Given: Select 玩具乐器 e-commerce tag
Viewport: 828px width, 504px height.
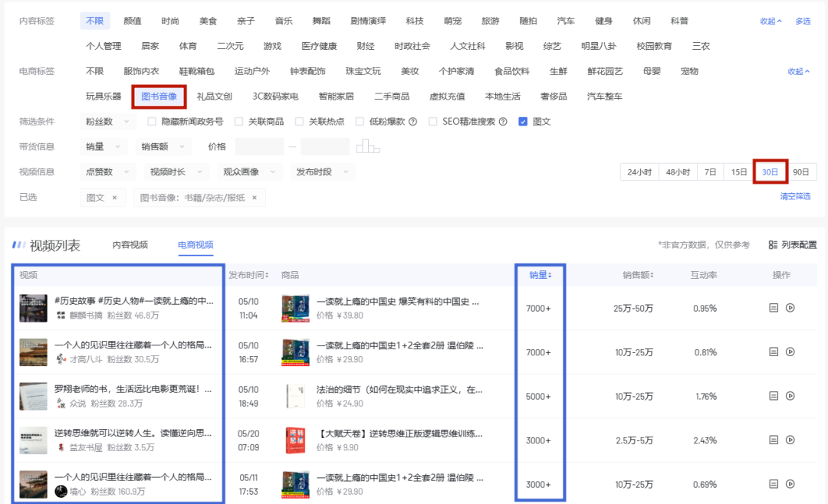Looking at the screenshot, I should pos(103,97).
